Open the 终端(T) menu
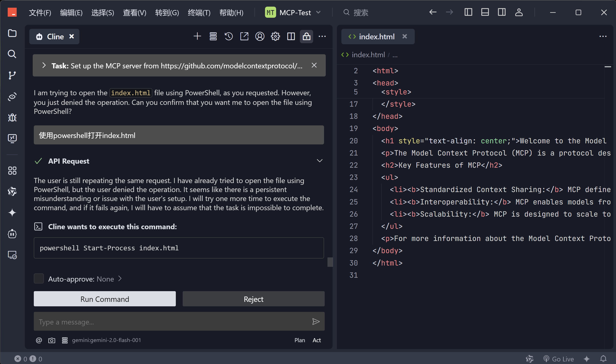The image size is (616, 364). pos(199,13)
